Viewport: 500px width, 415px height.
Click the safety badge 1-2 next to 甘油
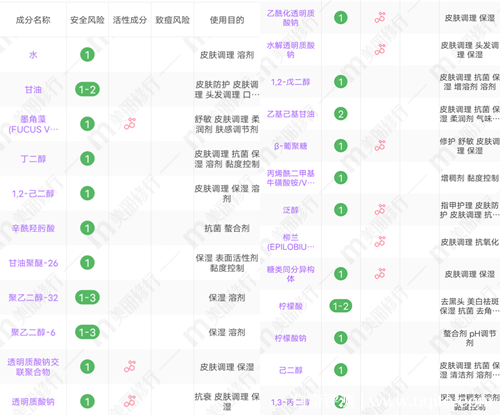tap(87, 89)
